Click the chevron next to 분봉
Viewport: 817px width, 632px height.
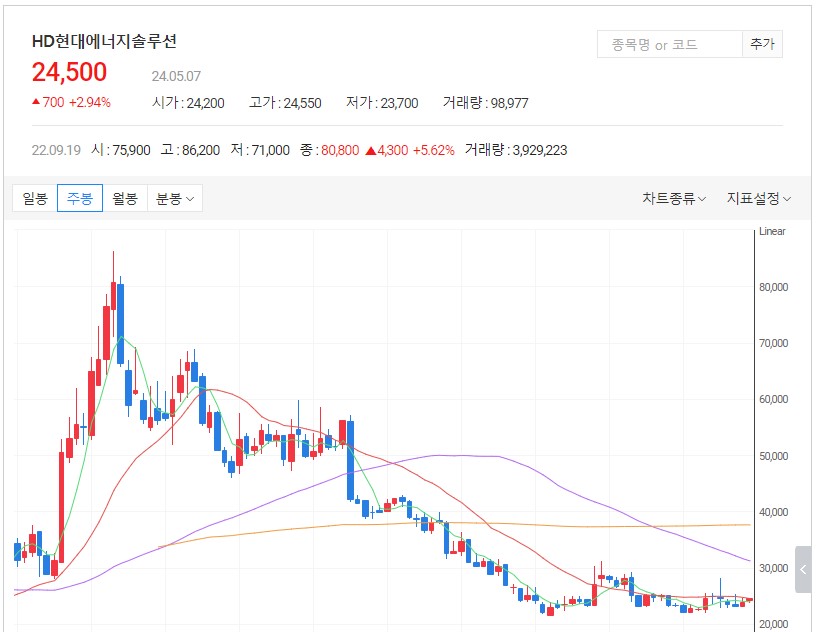pos(190,197)
